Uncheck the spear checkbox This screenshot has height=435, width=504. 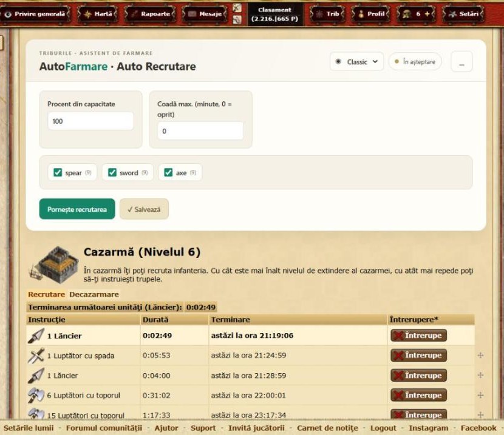(x=58, y=172)
